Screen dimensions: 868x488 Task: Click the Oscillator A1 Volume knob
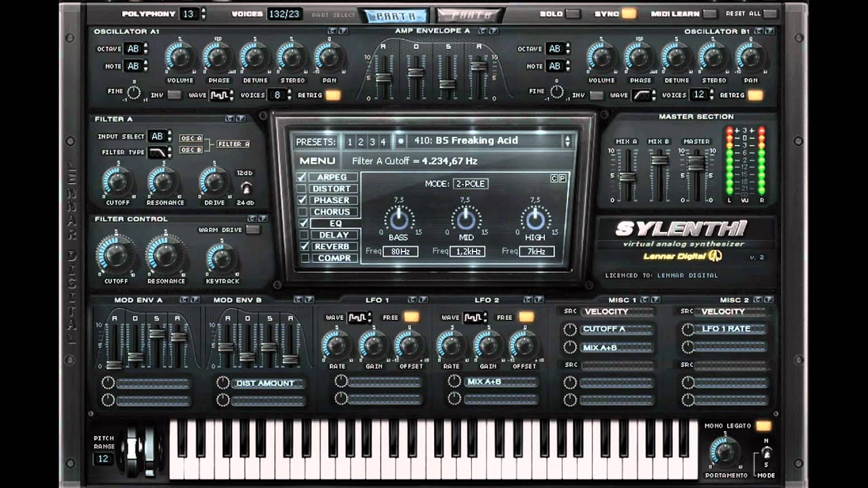pos(180,58)
